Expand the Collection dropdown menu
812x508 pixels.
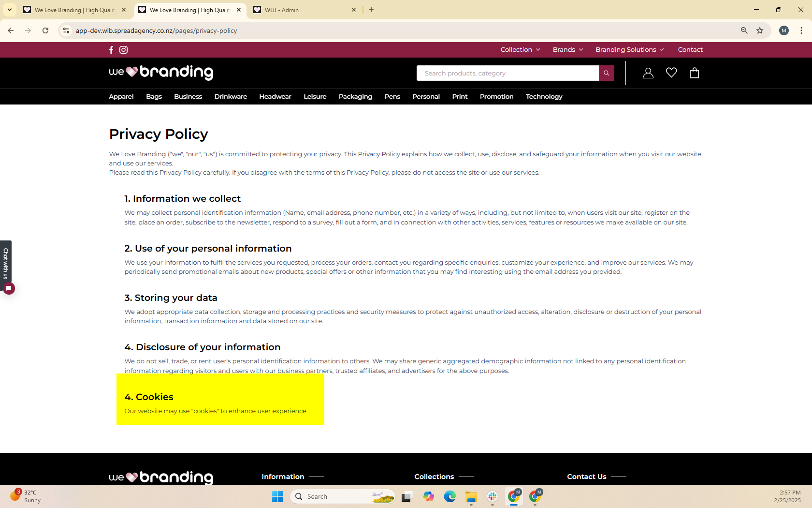tap(520, 50)
